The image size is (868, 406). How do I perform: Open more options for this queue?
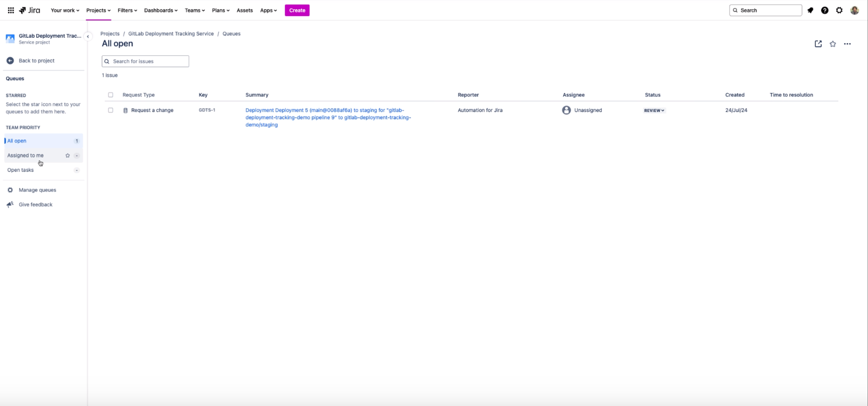(x=847, y=44)
